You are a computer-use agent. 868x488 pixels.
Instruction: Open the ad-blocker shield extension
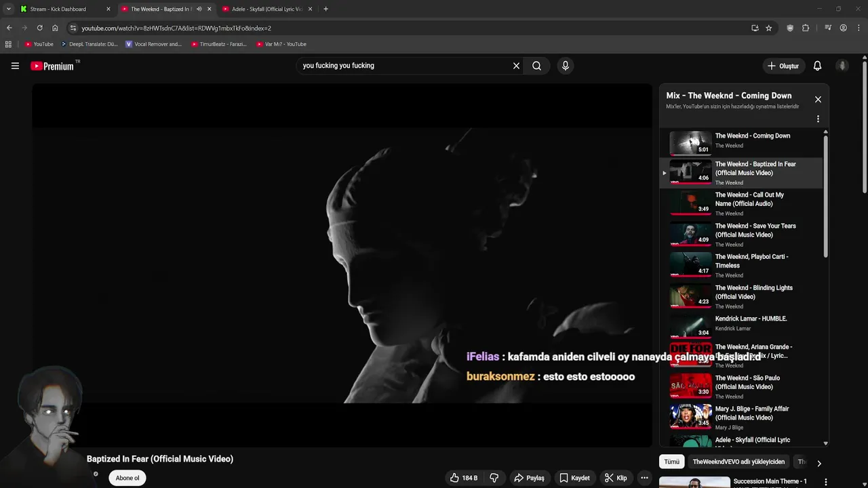pyautogui.click(x=790, y=28)
